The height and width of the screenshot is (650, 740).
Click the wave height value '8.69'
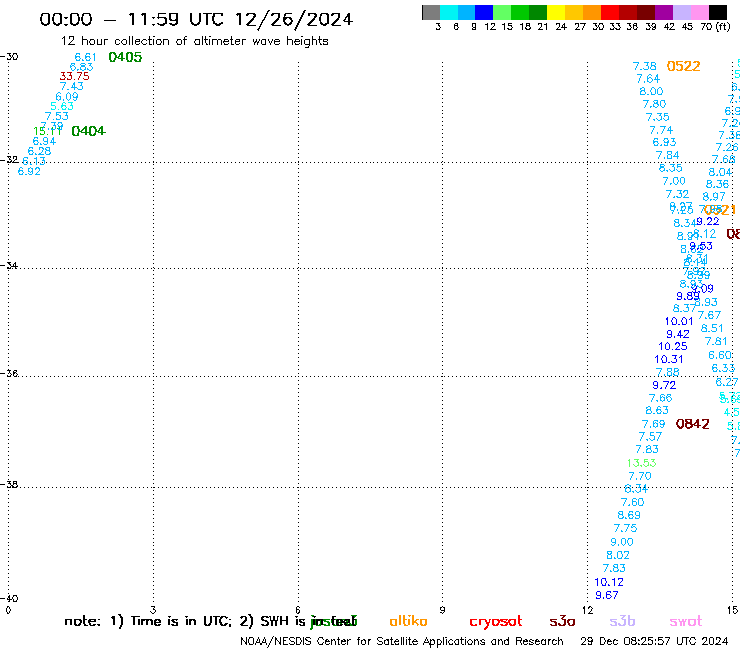tap(629, 515)
